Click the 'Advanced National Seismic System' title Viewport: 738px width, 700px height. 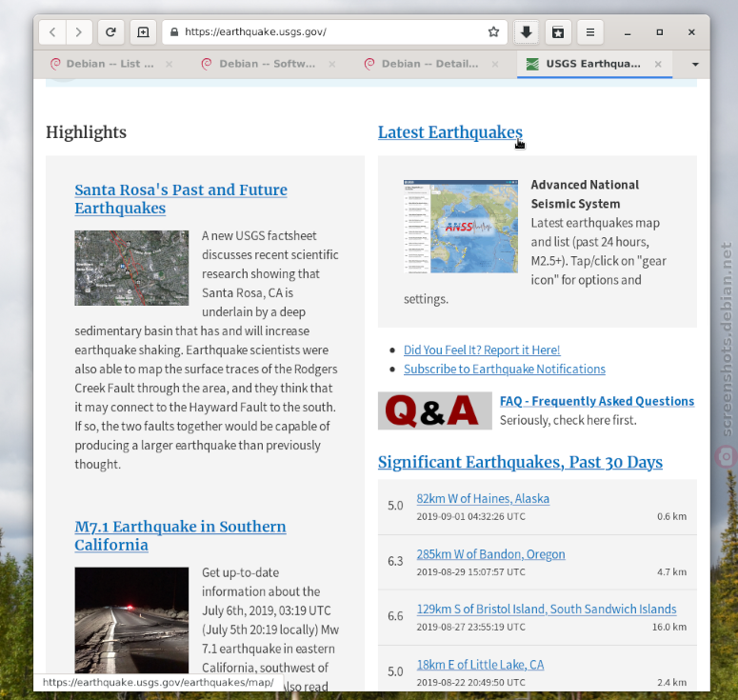tap(585, 194)
